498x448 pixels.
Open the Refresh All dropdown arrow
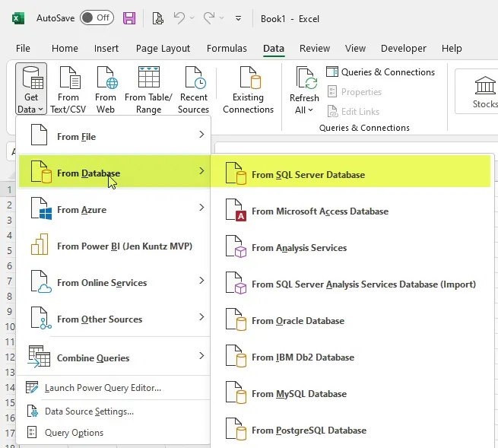click(x=309, y=110)
